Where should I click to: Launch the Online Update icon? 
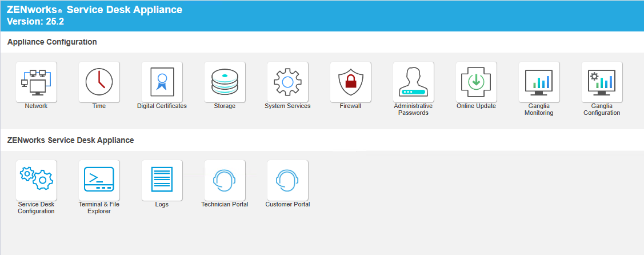pyautogui.click(x=476, y=82)
